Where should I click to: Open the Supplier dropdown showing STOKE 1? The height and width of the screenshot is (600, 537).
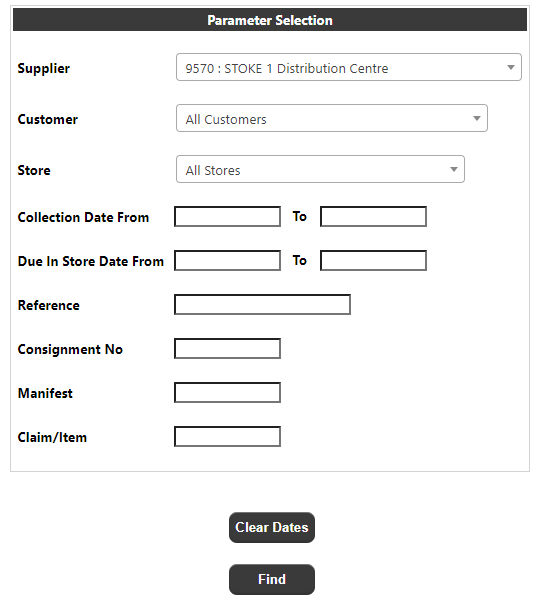349,67
